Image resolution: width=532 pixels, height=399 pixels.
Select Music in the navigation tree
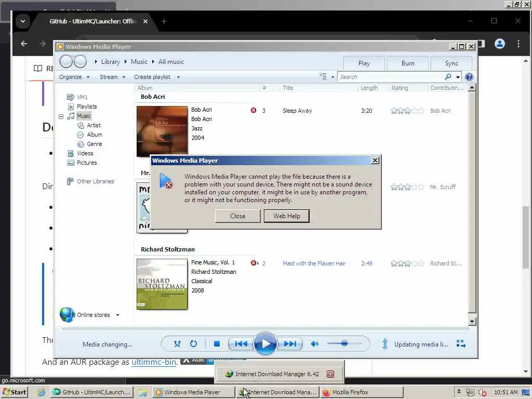click(x=84, y=116)
